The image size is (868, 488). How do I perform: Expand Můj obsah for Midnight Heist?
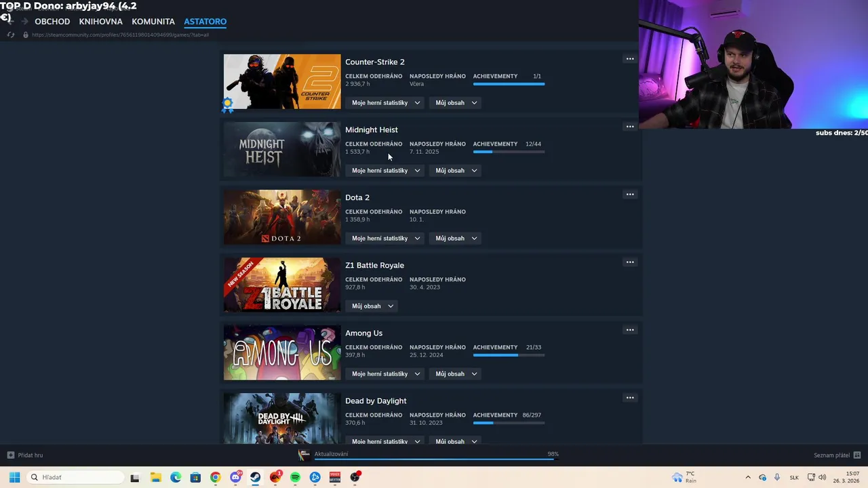(456, 171)
